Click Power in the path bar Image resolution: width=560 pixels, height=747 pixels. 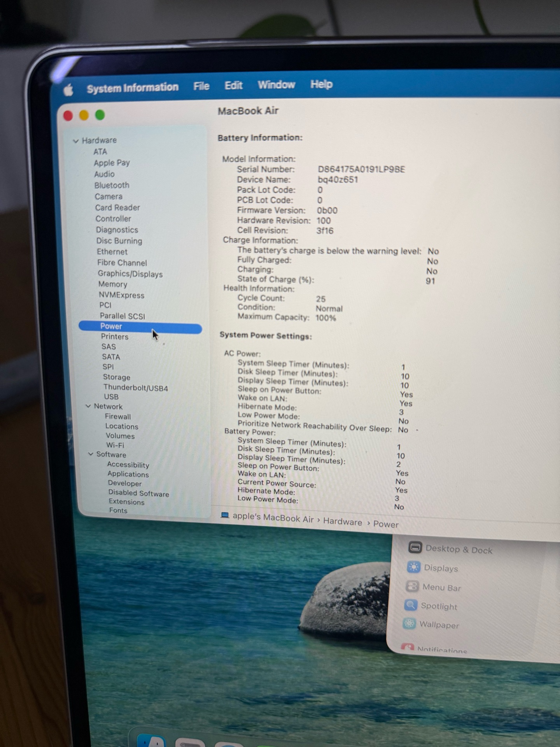385,524
